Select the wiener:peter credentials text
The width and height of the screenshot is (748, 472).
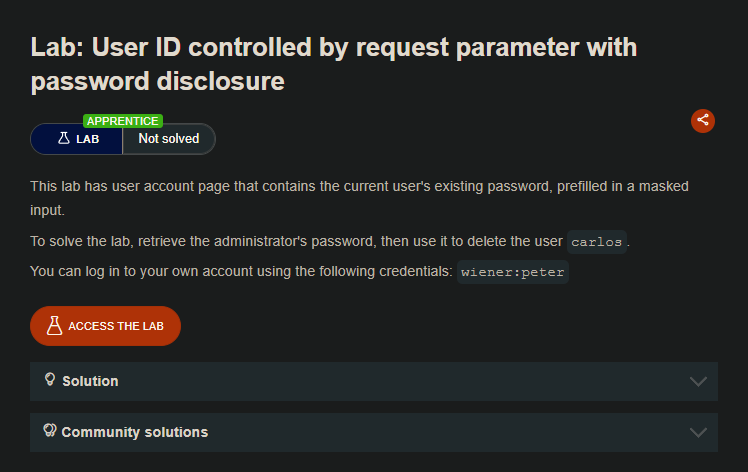click(512, 272)
